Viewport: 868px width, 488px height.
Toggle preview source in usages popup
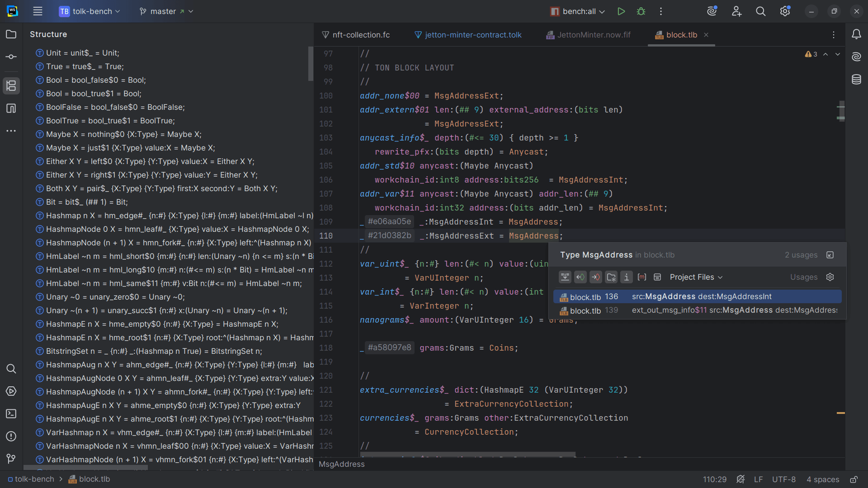tap(657, 277)
